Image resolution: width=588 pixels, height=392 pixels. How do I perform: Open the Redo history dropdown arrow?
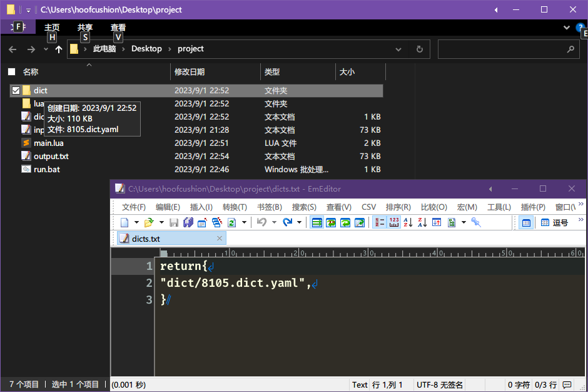(x=299, y=223)
